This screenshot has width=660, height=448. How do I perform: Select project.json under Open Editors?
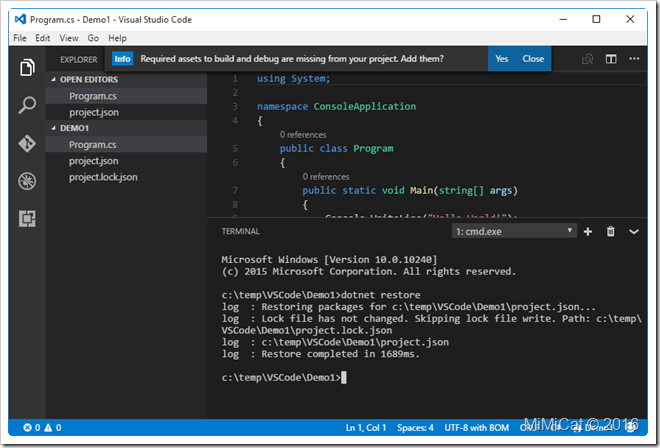126,112
